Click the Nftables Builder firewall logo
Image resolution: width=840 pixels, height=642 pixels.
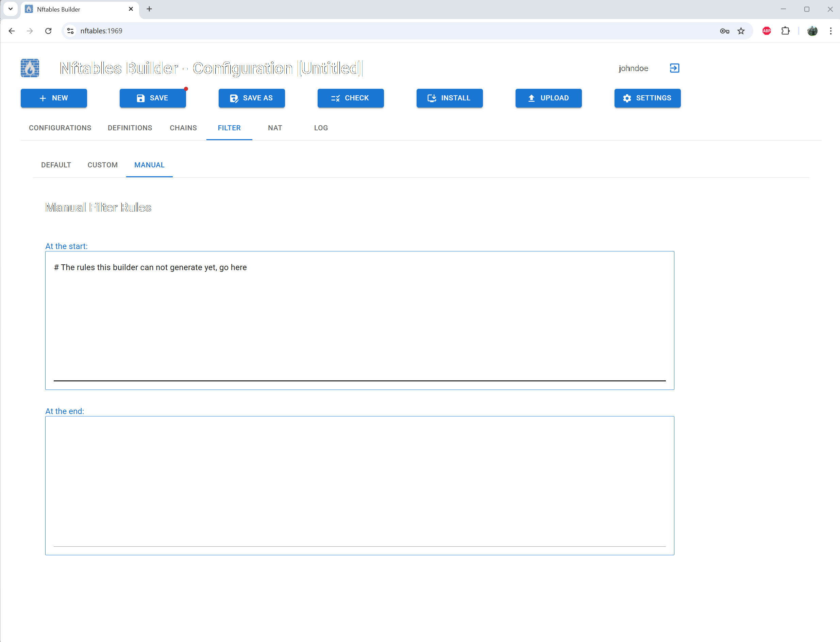click(30, 68)
